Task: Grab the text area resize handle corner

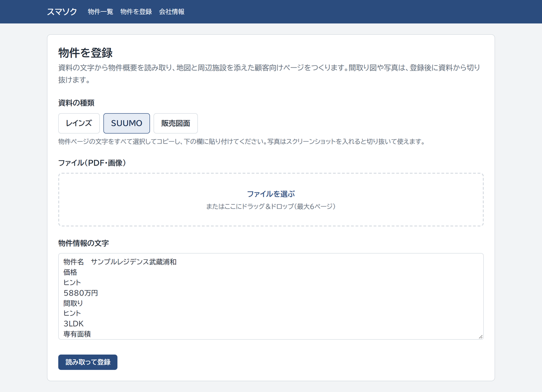Action: (x=481, y=337)
